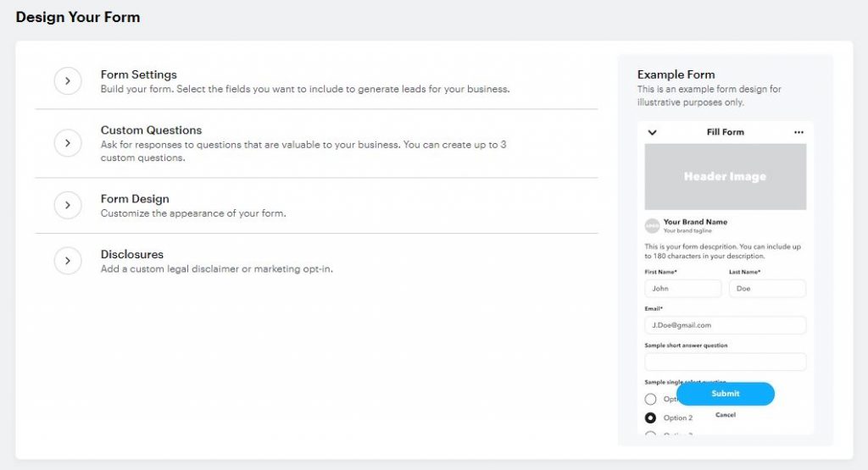Image resolution: width=868 pixels, height=470 pixels.
Task: Click the blue Submit button
Action: (x=726, y=394)
